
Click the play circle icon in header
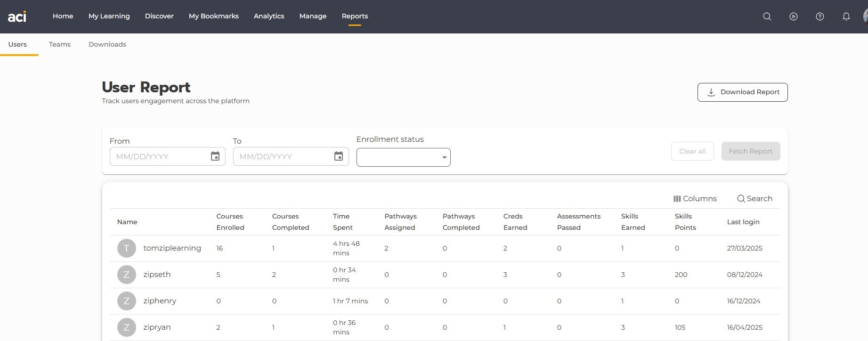click(x=793, y=16)
